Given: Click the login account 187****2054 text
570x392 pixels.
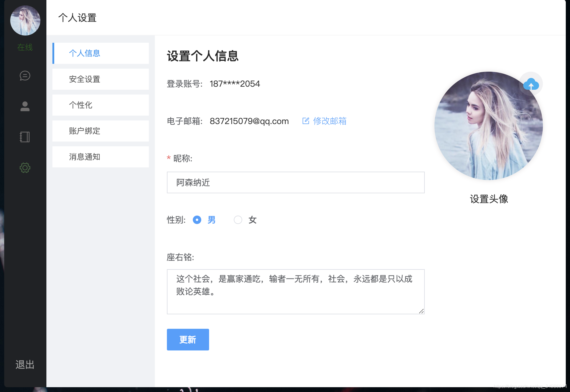Looking at the screenshot, I should [235, 84].
